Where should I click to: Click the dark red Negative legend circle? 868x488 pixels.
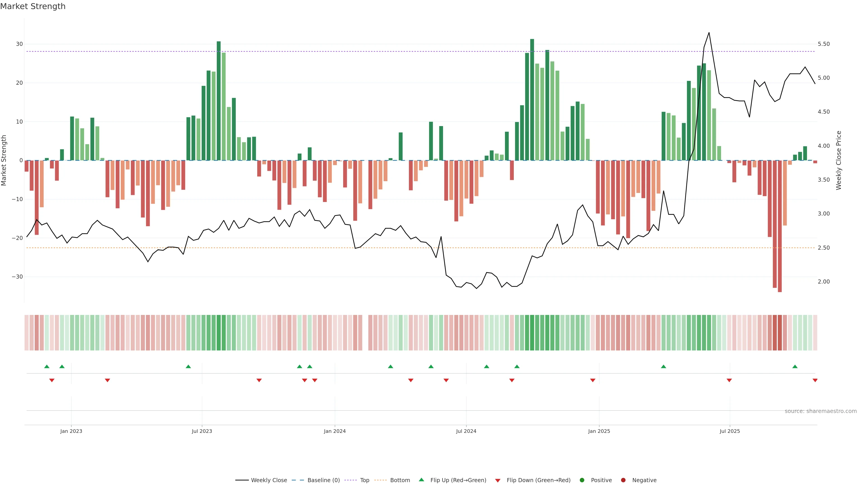click(x=623, y=480)
